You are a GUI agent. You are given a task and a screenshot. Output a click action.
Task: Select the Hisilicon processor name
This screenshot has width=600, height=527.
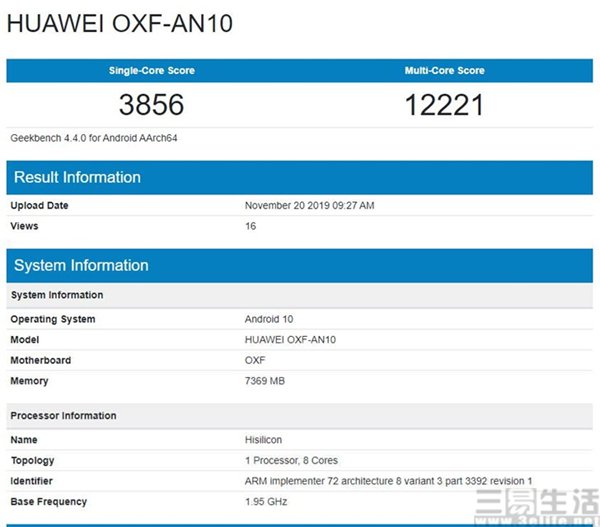[264, 440]
